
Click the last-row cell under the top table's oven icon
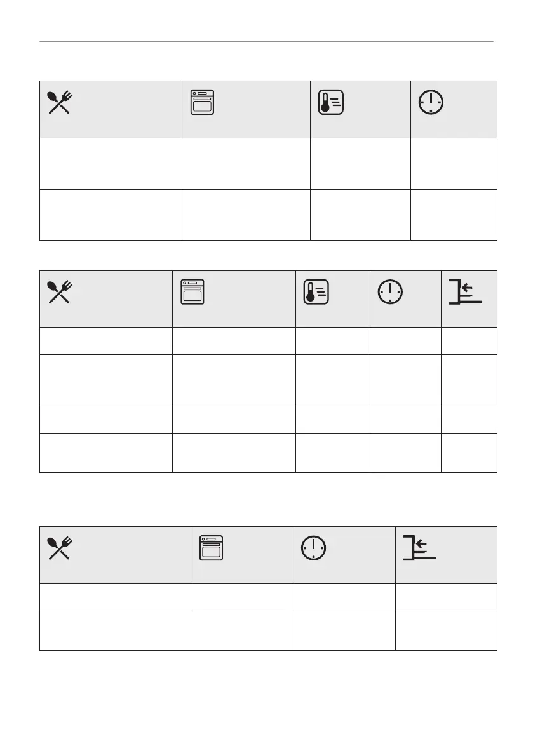click(246, 215)
